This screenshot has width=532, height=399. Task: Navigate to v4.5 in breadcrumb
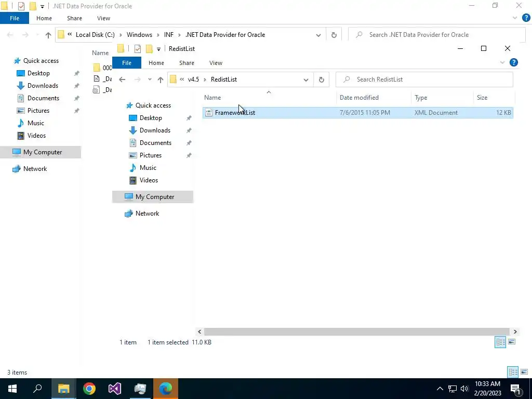193,79
